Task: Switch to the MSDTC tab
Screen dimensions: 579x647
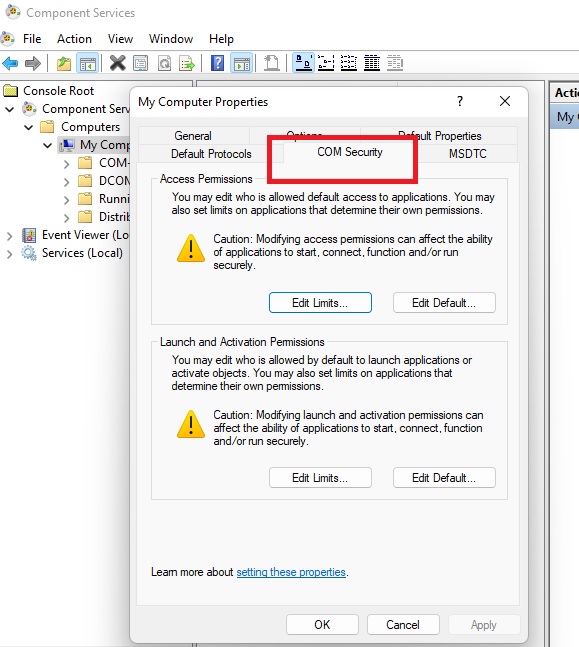Action: [x=468, y=154]
